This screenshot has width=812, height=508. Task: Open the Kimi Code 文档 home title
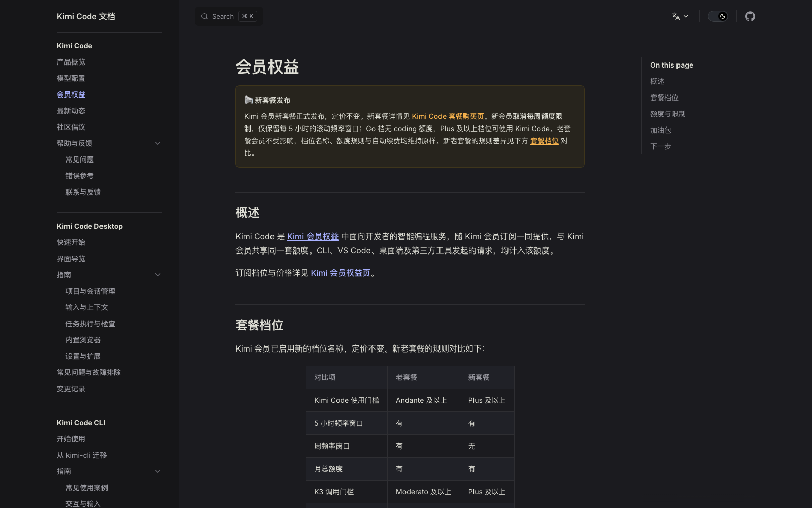click(86, 16)
